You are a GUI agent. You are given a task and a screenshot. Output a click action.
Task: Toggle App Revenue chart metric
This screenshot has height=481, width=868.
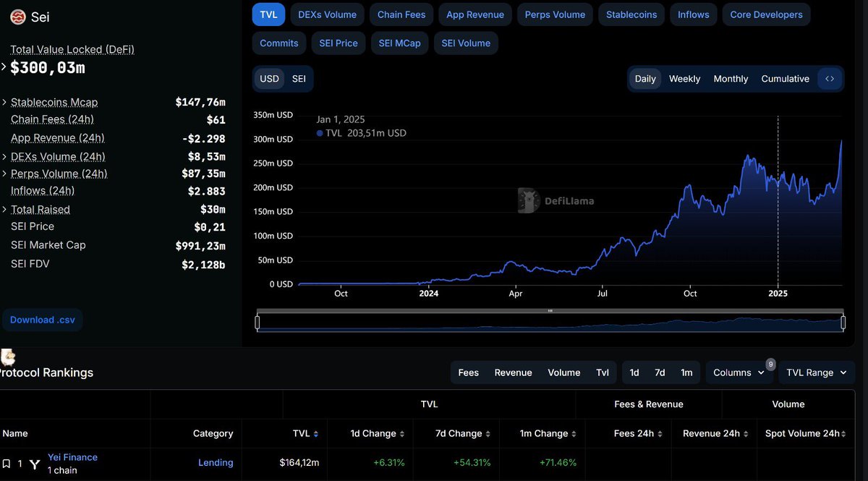point(475,14)
